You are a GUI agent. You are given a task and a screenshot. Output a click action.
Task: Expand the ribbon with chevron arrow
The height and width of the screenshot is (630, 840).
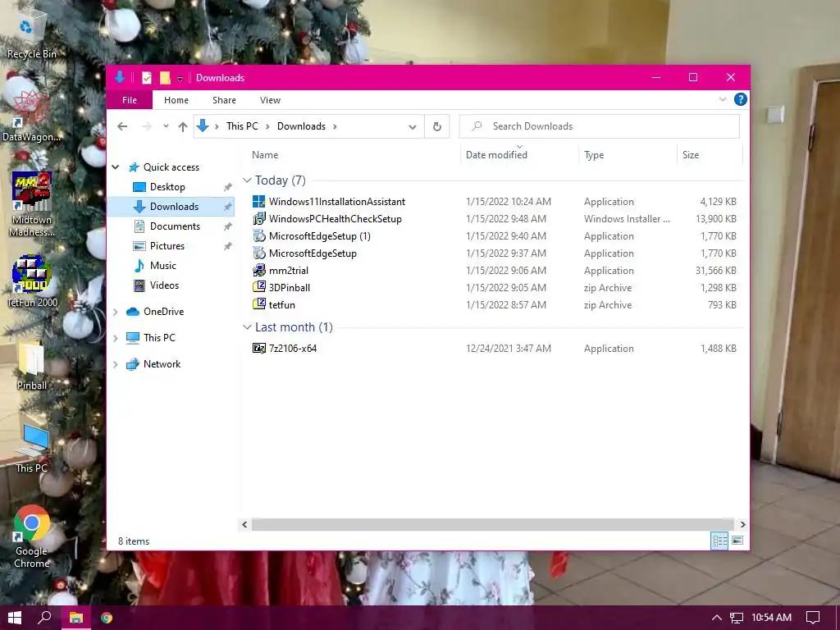tap(723, 99)
